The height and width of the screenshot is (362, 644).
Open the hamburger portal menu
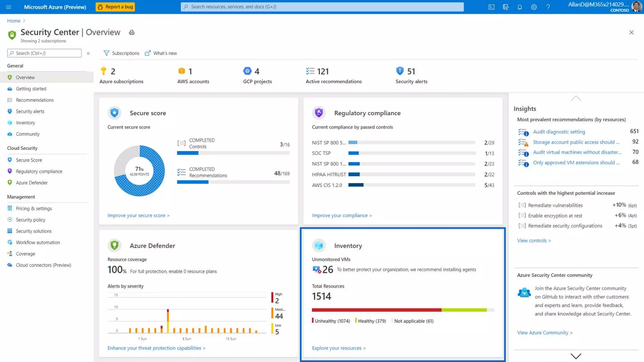click(x=8, y=7)
